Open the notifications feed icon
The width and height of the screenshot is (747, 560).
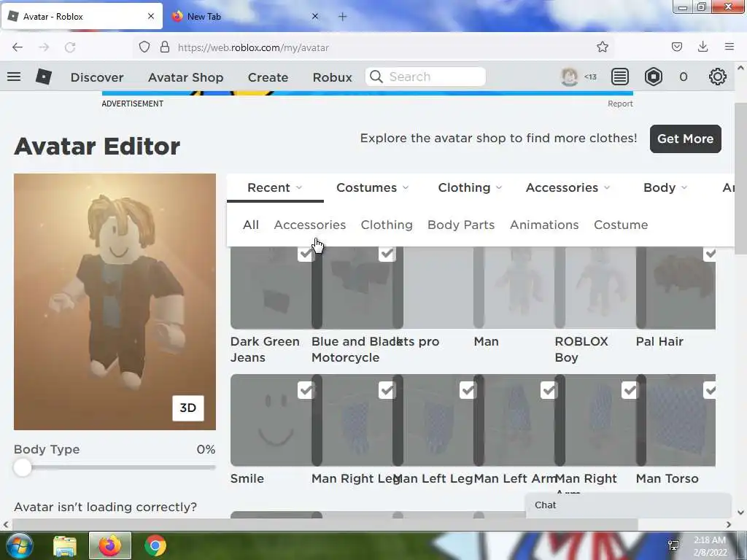click(620, 77)
